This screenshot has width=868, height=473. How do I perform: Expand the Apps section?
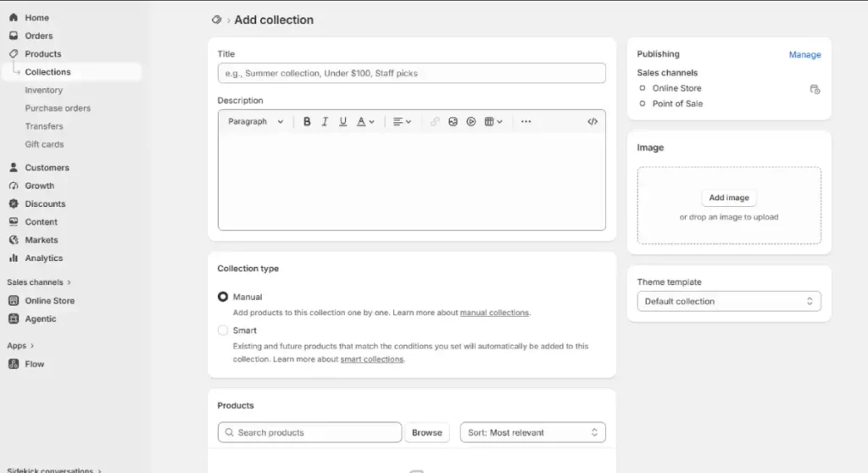tap(20, 346)
